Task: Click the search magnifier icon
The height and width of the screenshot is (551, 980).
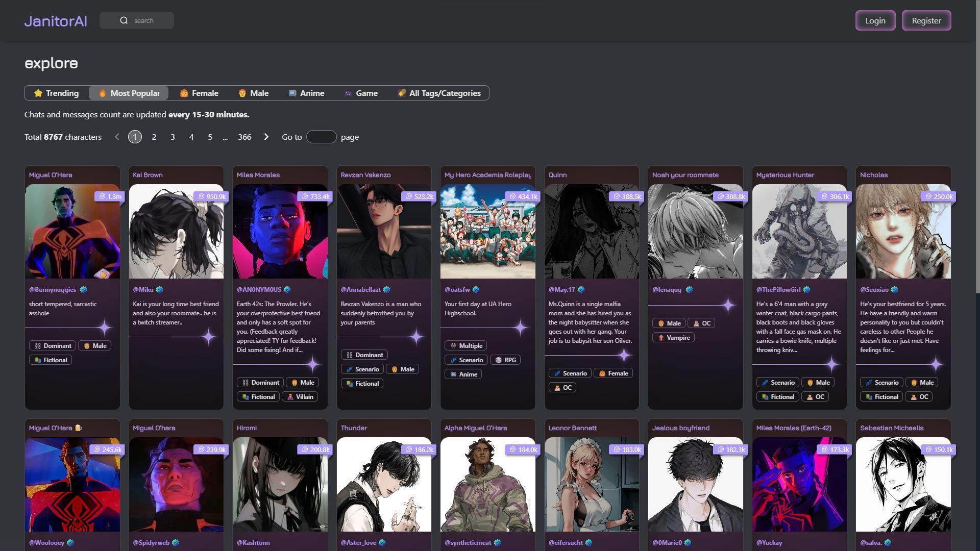Action: pyautogui.click(x=124, y=20)
